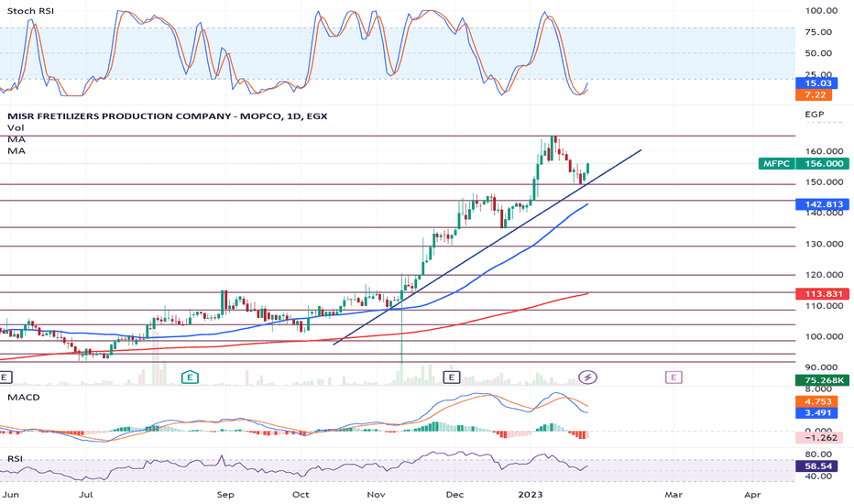Click the MACD histogram -1.262 label
The image size is (854, 504).
point(819,437)
